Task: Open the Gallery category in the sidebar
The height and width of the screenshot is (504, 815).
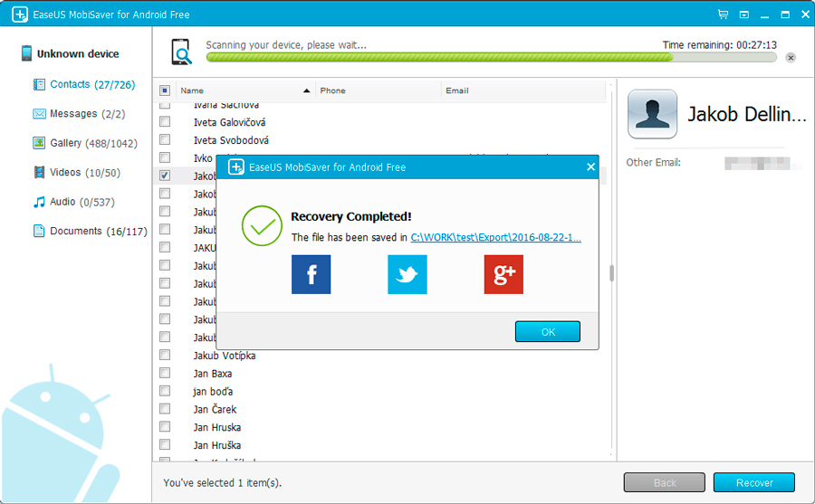Action: pyautogui.click(x=66, y=143)
